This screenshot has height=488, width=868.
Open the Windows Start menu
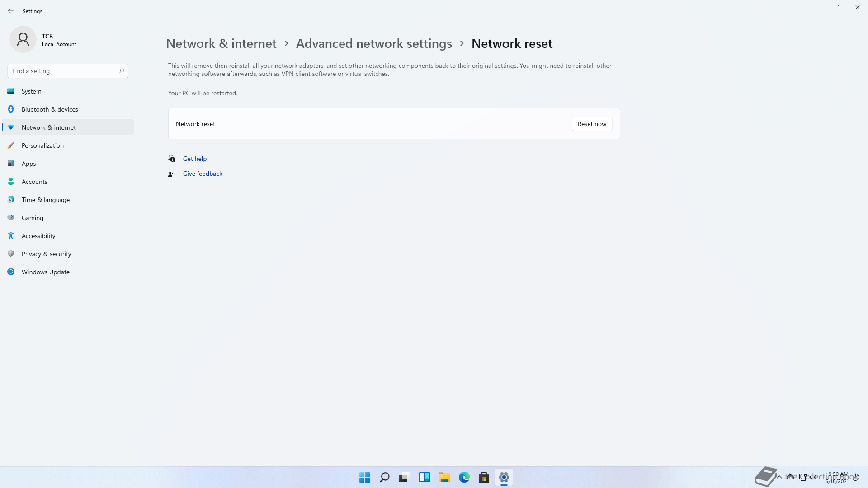click(x=364, y=477)
